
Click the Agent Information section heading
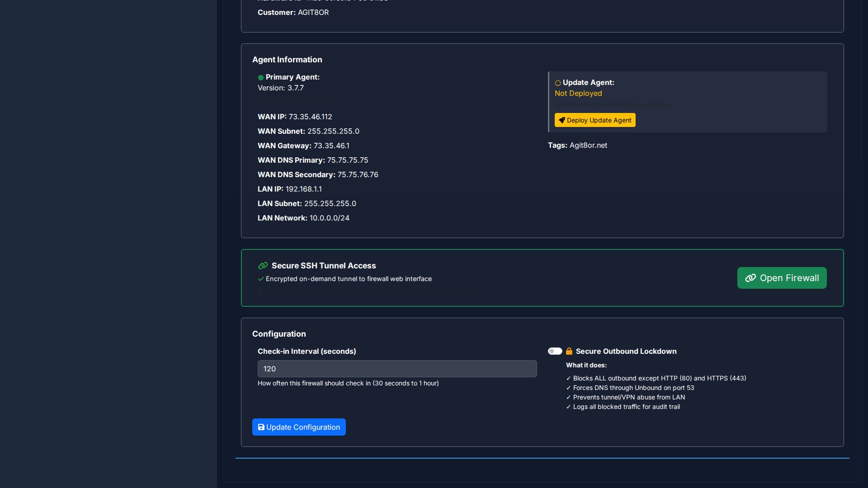tap(287, 60)
